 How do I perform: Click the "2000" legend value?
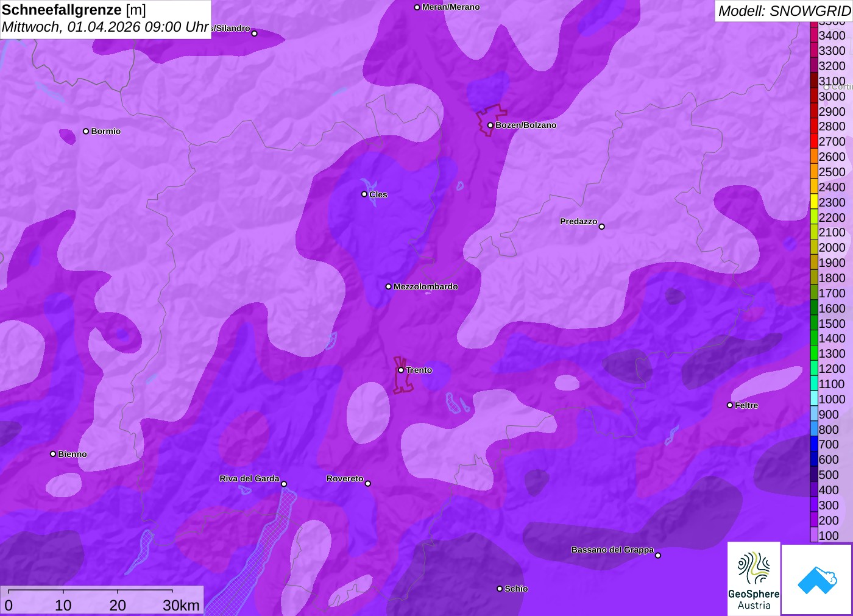832,247
